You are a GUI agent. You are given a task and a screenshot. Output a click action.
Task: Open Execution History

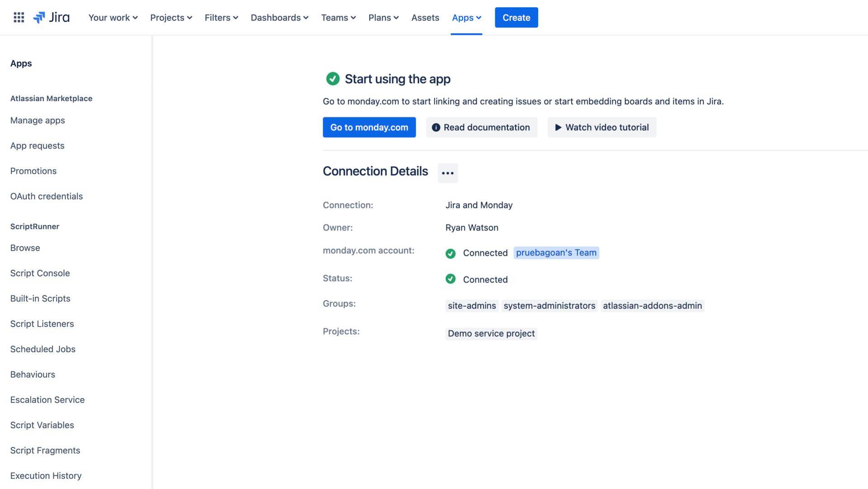46,476
